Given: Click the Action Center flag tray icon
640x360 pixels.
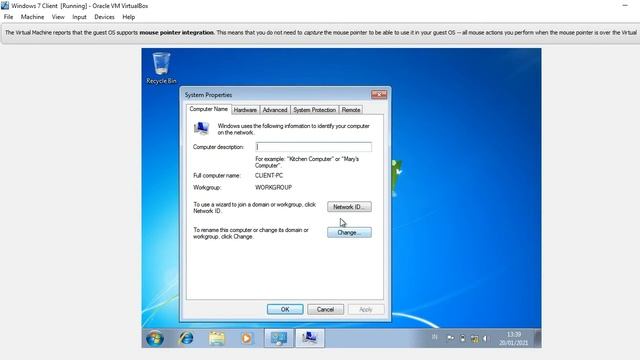Looking at the screenshot, I should [x=451, y=338].
